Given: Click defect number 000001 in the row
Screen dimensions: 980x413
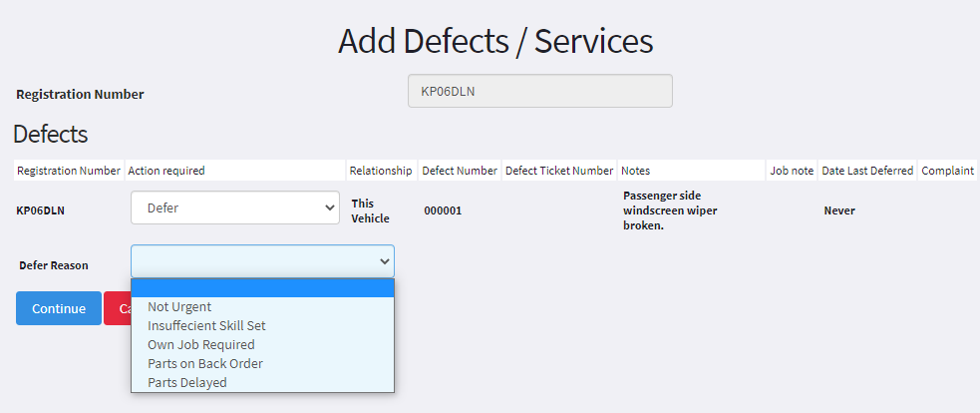Looking at the screenshot, I should pos(443,210).
